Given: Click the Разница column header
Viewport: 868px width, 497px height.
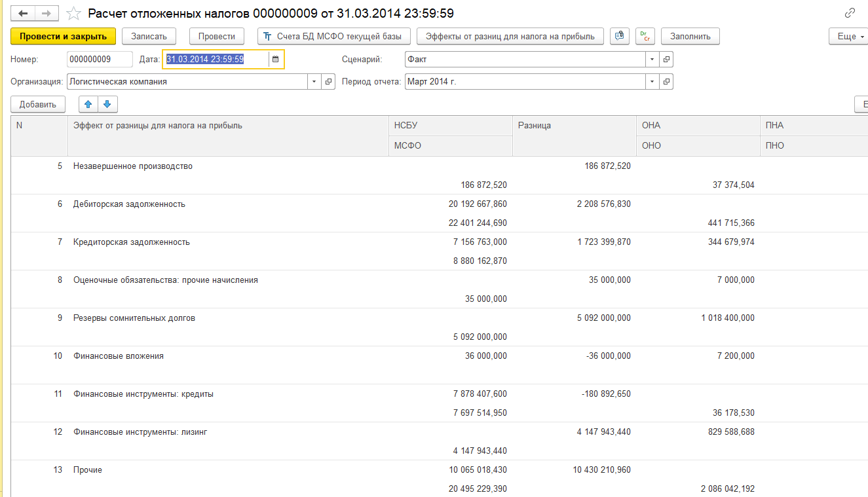Looking at the screenshot, I should [x=575, y=136].
